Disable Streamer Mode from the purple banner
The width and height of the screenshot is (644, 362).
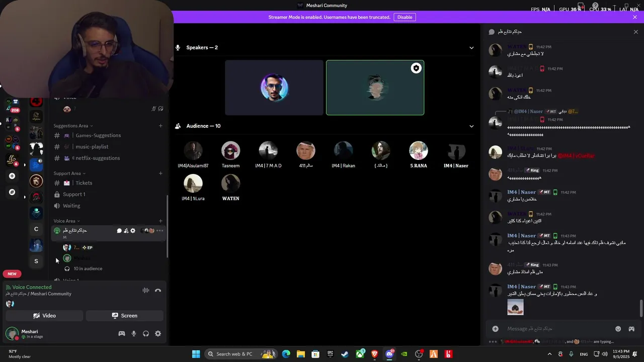405,17
